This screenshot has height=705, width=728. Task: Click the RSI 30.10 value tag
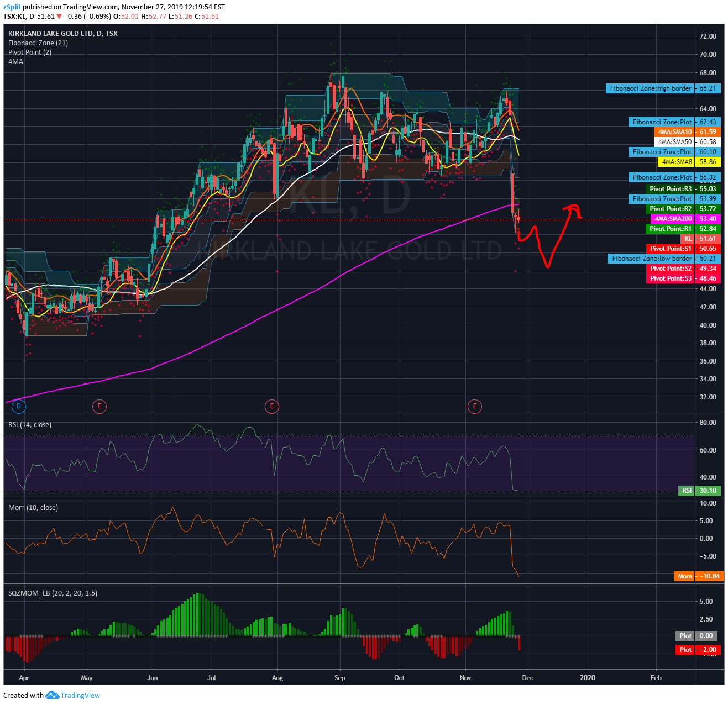pyautogui.click(x=699, y=491)
